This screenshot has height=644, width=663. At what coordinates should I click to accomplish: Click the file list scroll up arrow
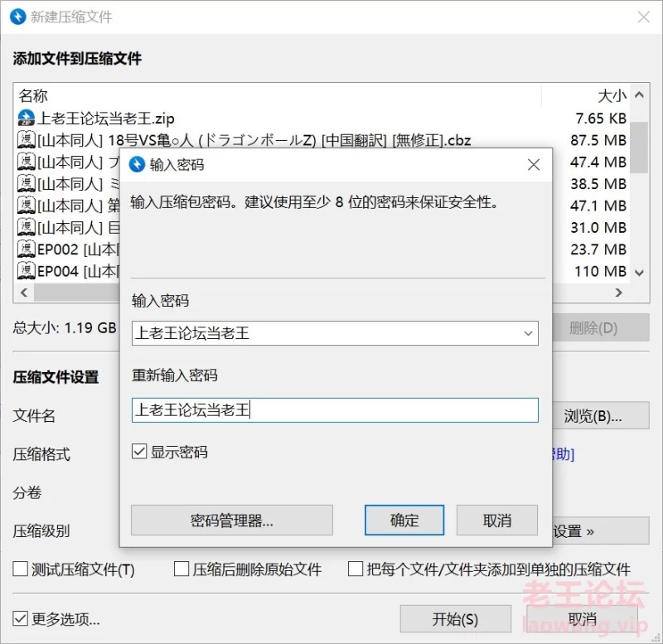point(639,94)
